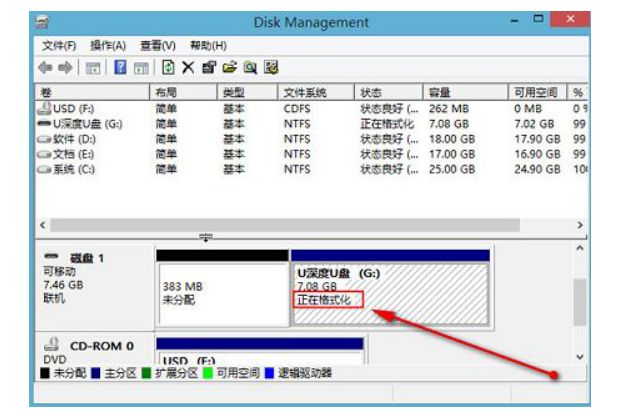Select the 383 MB 未分配 partition block
Screen dimensions: 630x415
pyautogui.click(x=222, y=294)
